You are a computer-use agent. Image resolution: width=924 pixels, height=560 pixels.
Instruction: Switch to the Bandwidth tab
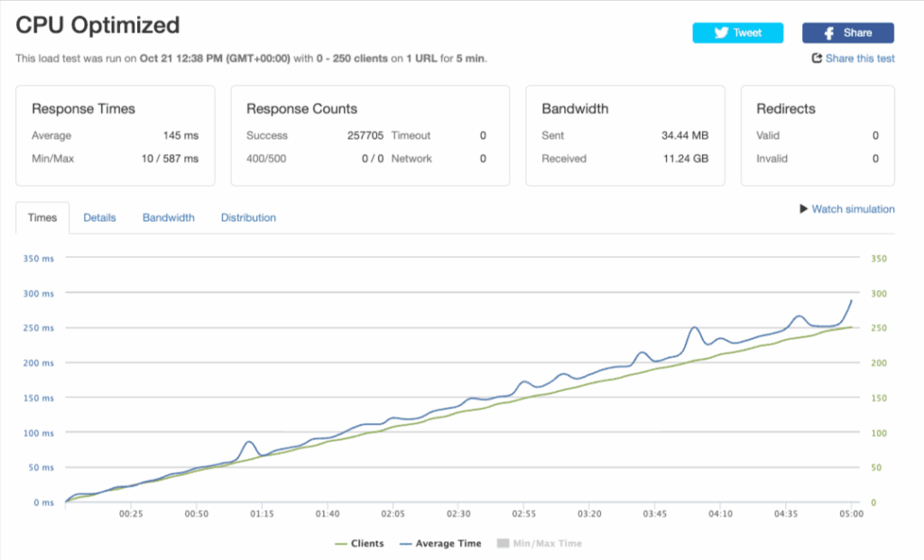[169, 217]
